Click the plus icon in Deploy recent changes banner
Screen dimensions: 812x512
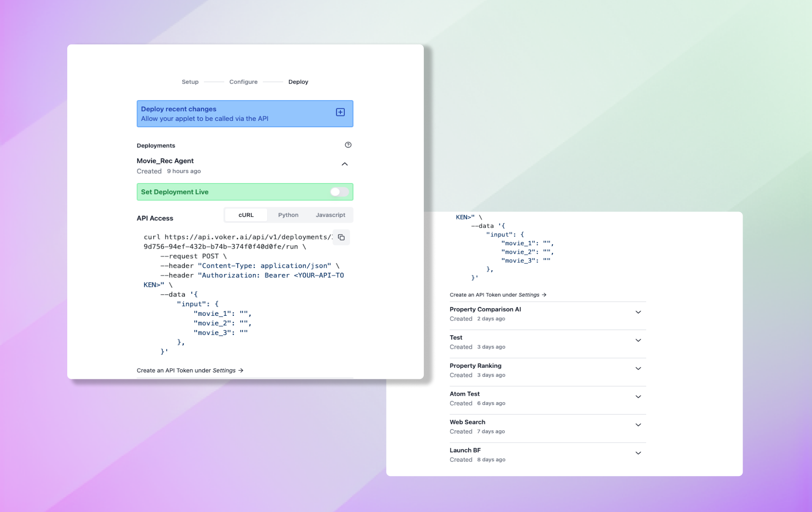point(340,112)
